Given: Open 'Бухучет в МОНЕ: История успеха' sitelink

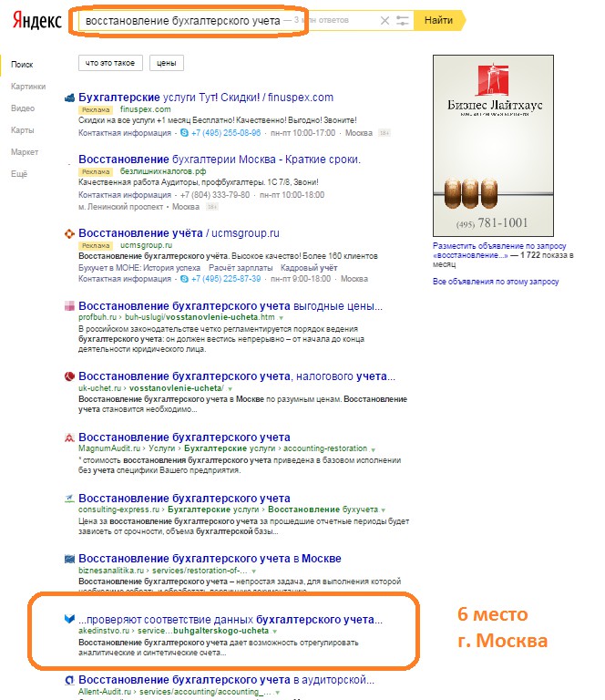Looking at the screenshot, I should [139, 268].
